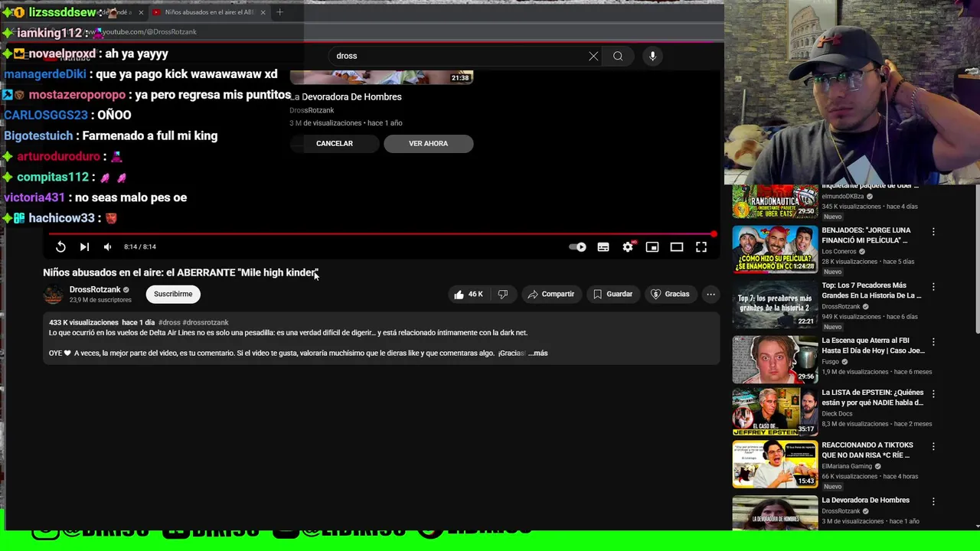Viewport: 980px width, 551px height.
Task: Click chat username Bigotestuich
Action: [x=38, y=135]
